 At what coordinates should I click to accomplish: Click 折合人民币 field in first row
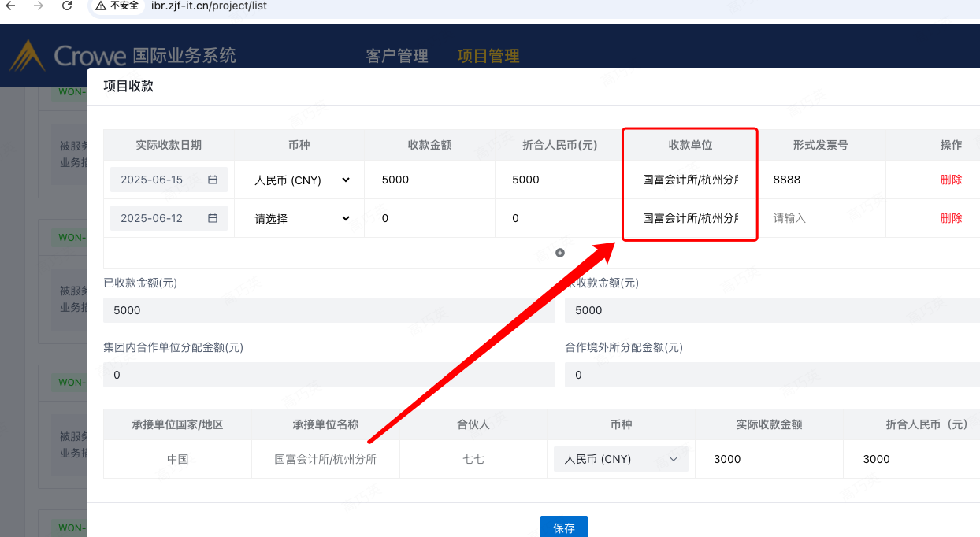(560, 180)
